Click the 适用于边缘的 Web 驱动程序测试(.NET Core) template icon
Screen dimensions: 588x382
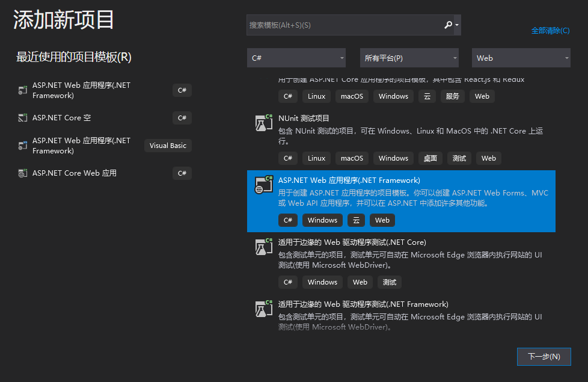click(x=263, y=247)
